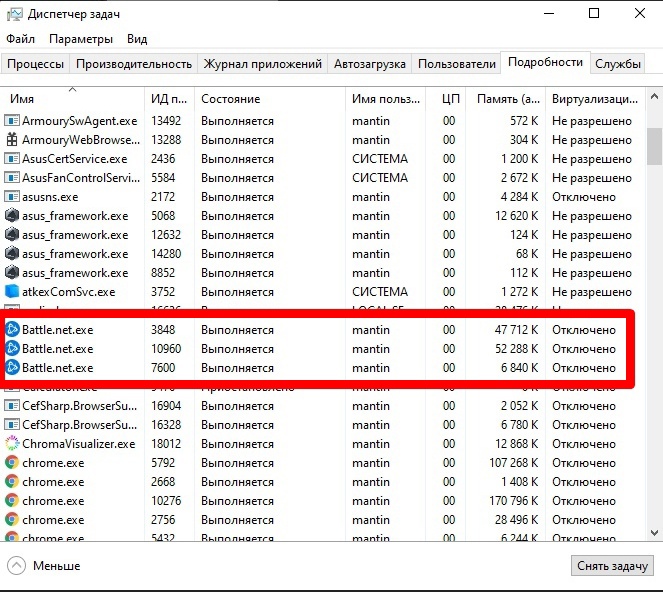Viewport: 663px width, 592px height.
Task: Click the ChromaVisualizer.exe colorful icon
Action: click(x=12, y=444)
